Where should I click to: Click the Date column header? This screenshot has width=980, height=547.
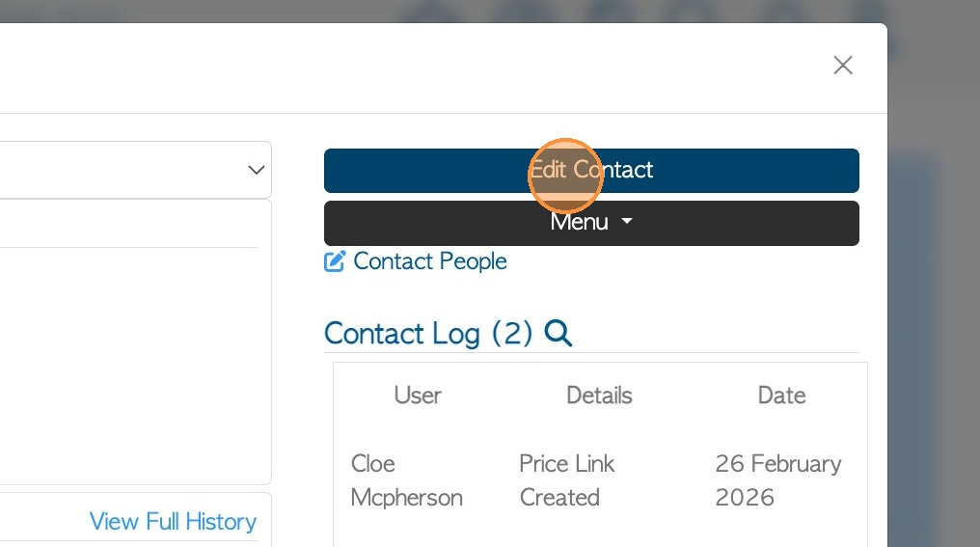781,396
